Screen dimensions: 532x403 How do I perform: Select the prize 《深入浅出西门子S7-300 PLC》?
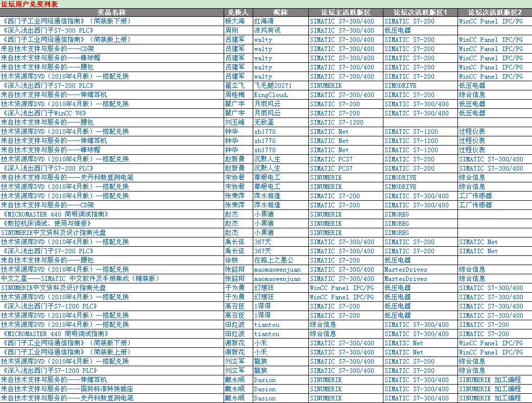[47, 30]
